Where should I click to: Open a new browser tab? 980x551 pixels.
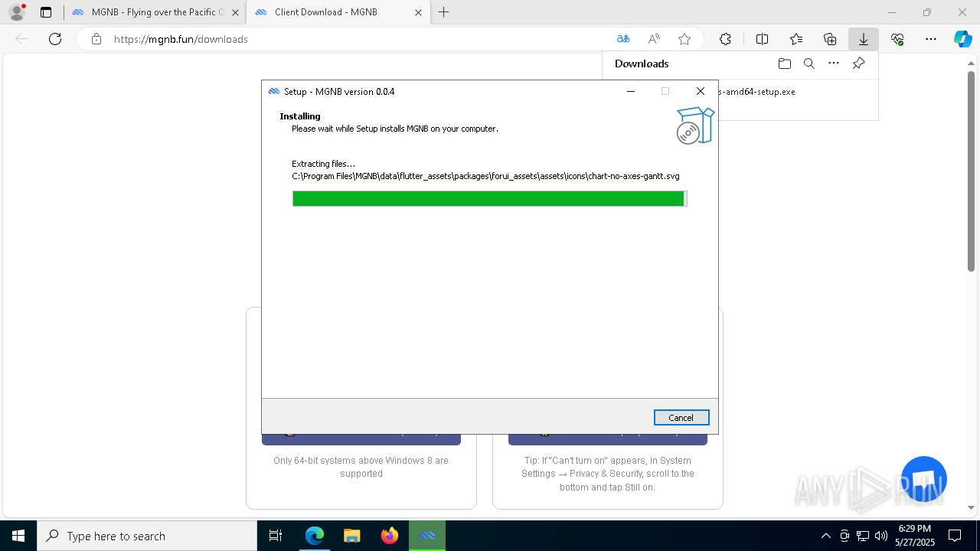click(x=443, y=12)
